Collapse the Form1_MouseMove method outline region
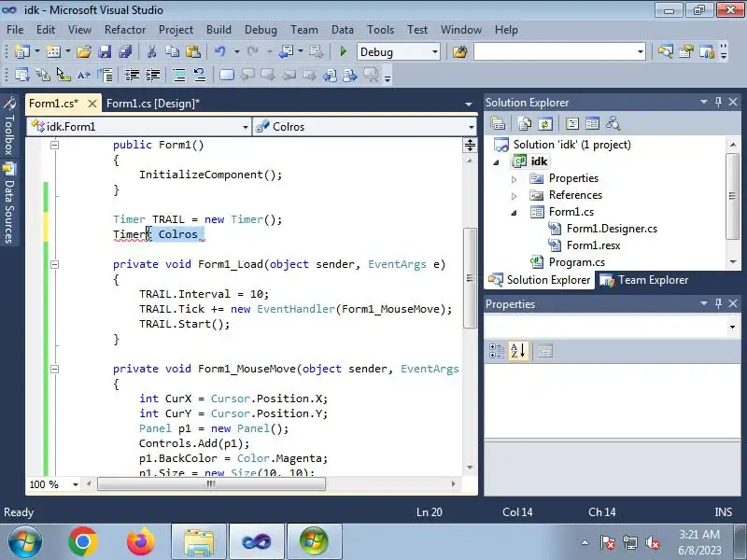This screenshot has width=747, height=560. (55, 369)
